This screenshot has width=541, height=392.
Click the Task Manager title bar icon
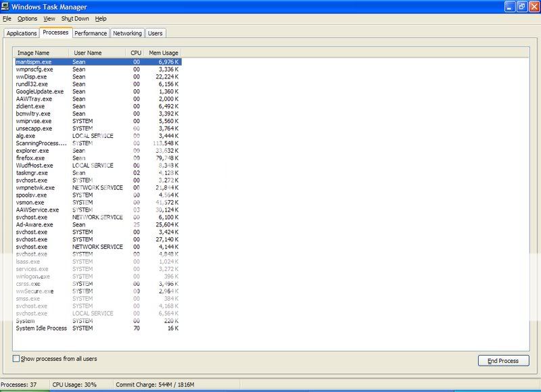click(x=6, y=7)
